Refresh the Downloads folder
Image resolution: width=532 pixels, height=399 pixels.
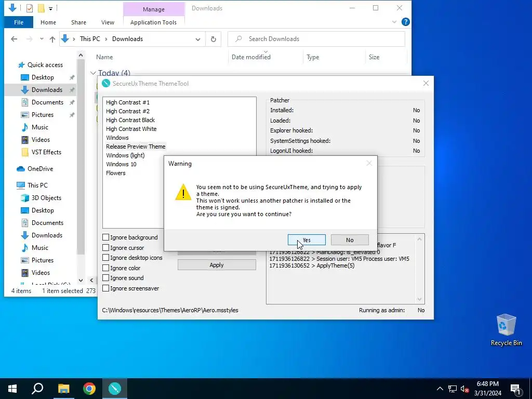click(214, 39)
